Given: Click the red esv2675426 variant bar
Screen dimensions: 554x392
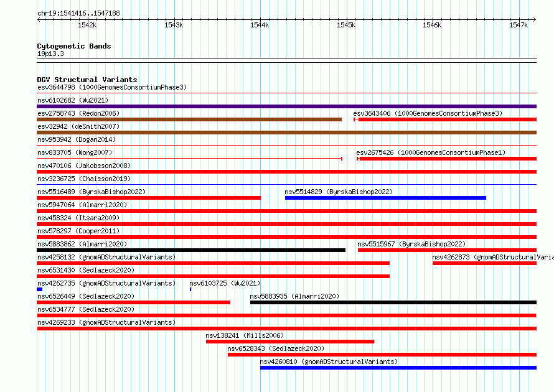Looking at the screenshot, I should coord(446,159).
